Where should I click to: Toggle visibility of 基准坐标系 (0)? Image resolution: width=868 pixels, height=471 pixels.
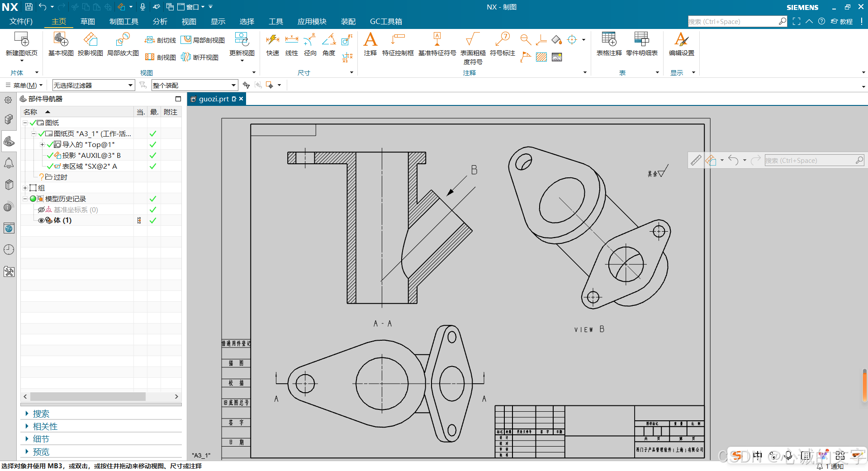tap(41, 209)
